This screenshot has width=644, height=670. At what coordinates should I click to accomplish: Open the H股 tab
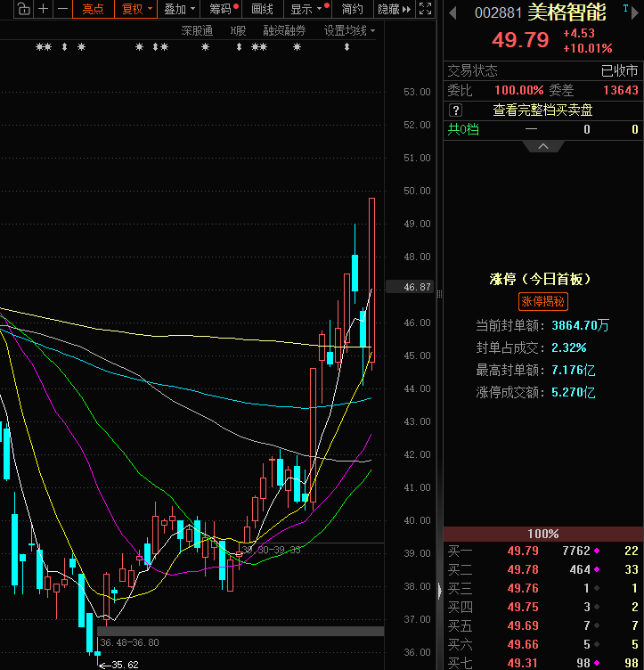(x=238, y=31)
